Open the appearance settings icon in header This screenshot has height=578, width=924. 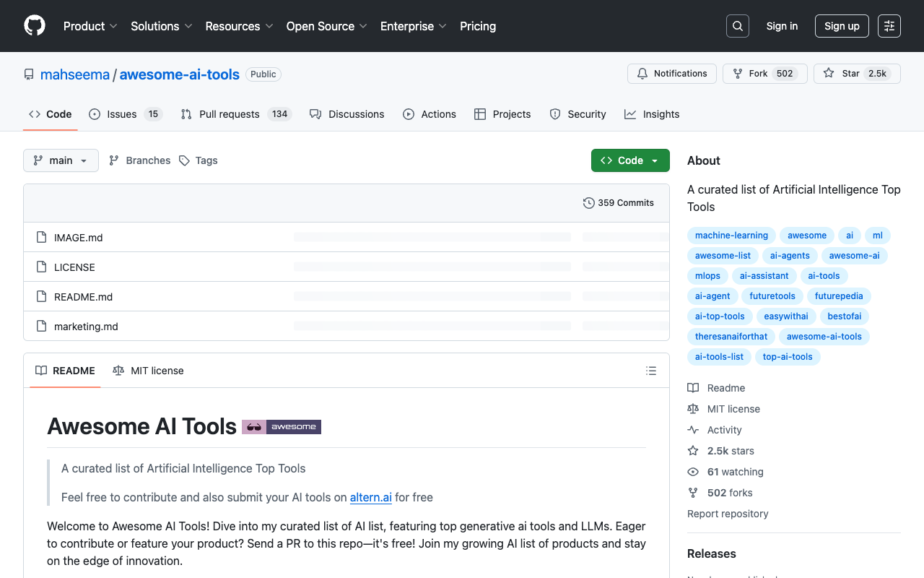[x=889, y=26]
